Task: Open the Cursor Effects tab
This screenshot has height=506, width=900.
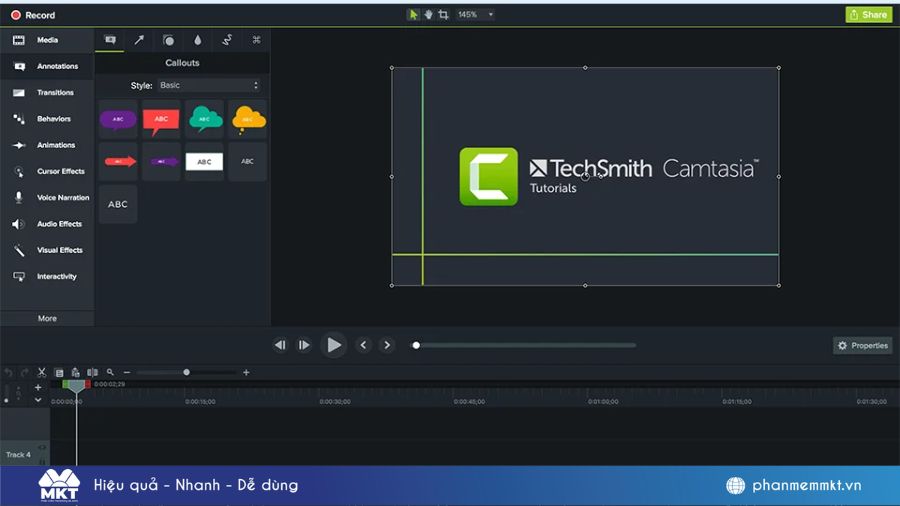Action: pyautogui.click(x=47, y=172)
